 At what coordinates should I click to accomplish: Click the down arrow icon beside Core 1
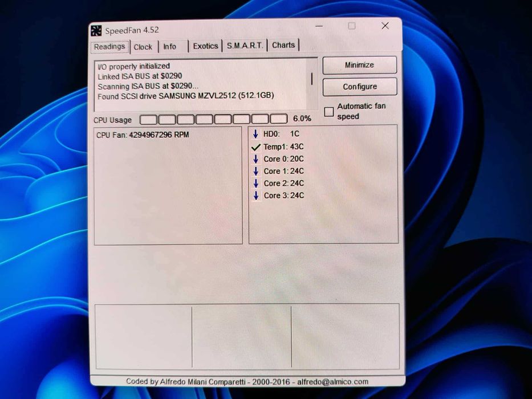[256, 172]
